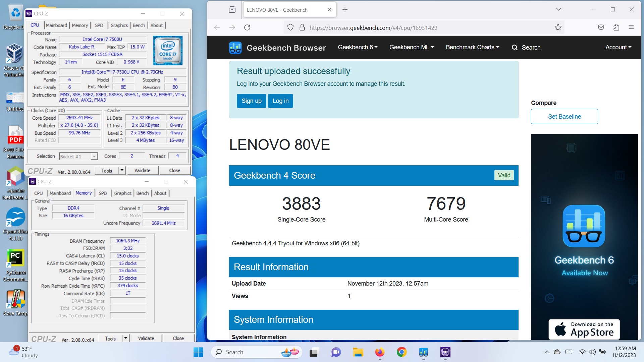
Task: Click the Wi-Fi icon in system tray
Action: click(x=582, y=352)
